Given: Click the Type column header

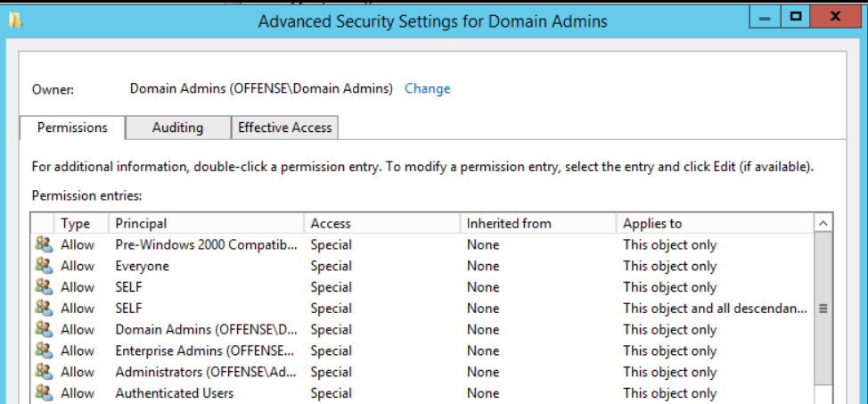Looking at the screenshot, I should 80,223.
